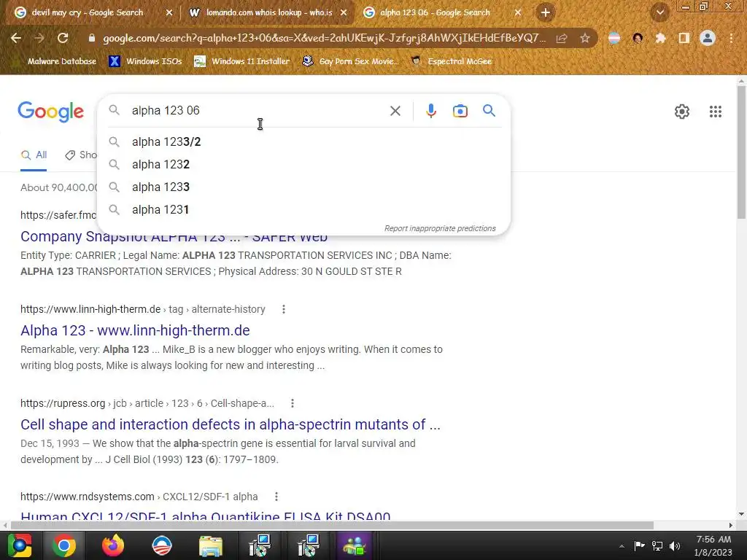This screenshot has height=560, width=747.
Task: Switch to the lomando.com whois lookup tab
Action: [268, 12]
